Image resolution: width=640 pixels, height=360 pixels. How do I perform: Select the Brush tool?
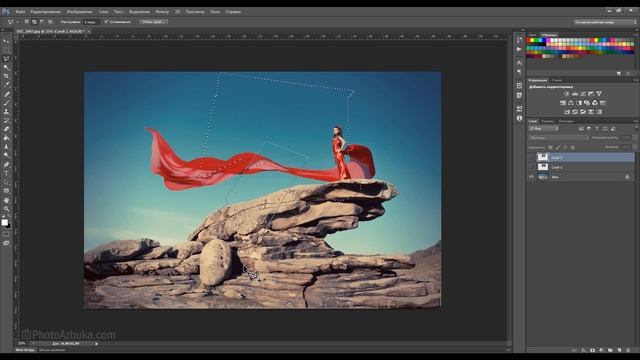6,102
